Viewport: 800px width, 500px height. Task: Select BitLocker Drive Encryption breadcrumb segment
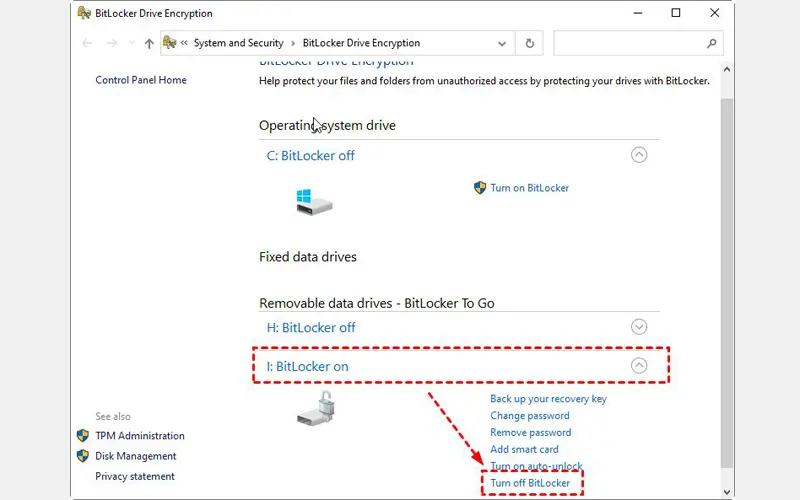pyautogui.click(x=361, y=43)
